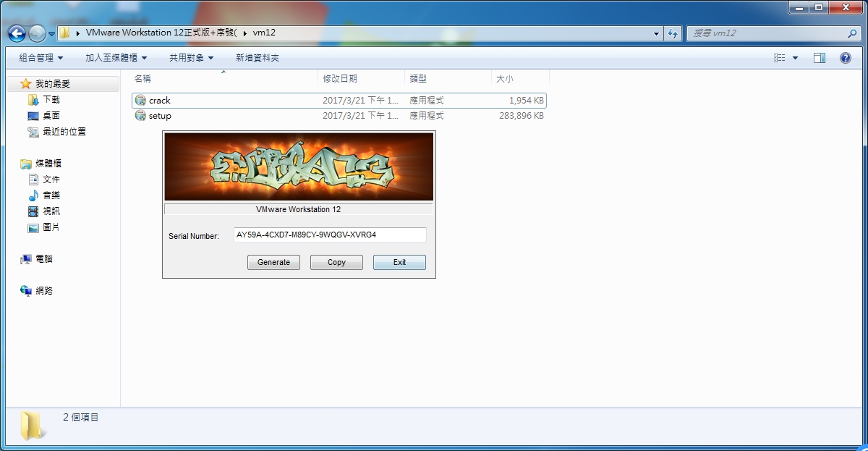Open the recent locations dropdown arrow
Viewport: 868px width, 451px height.
tap(51, 34)
